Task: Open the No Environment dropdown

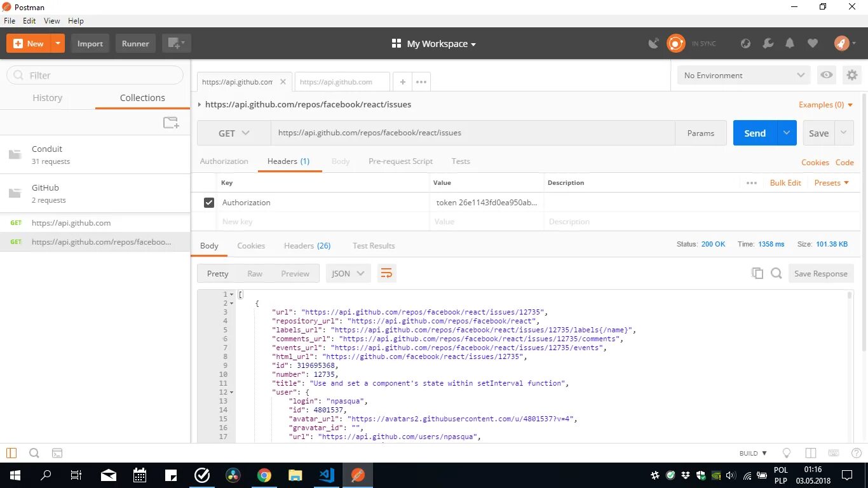Action: tap(743, 75)
